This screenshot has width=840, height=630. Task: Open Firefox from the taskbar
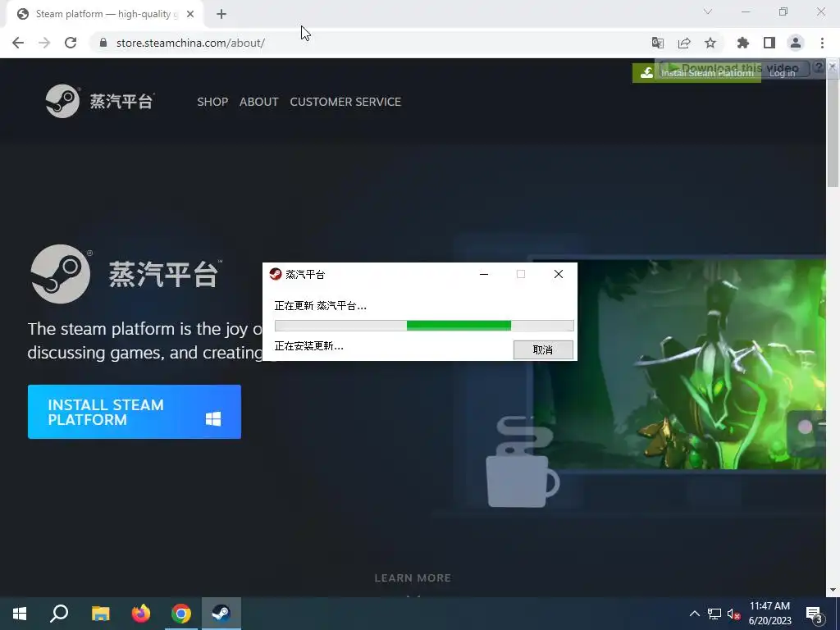[x=141, y=614]
